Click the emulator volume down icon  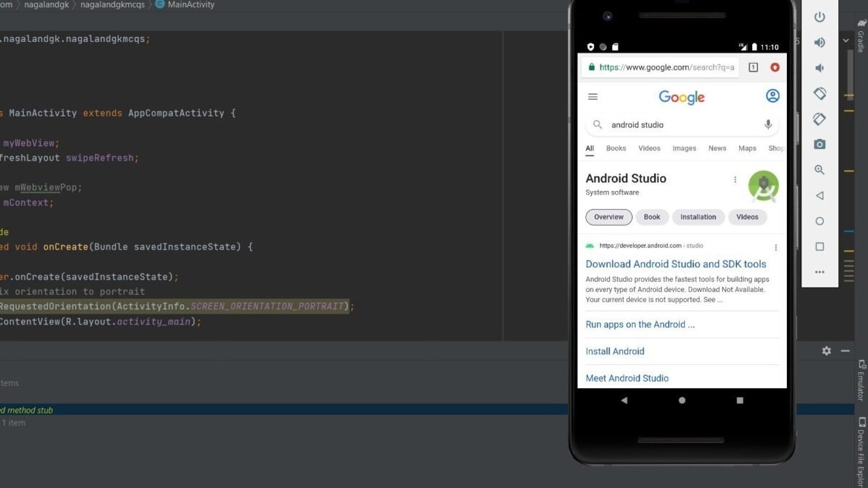coord(820,68)
